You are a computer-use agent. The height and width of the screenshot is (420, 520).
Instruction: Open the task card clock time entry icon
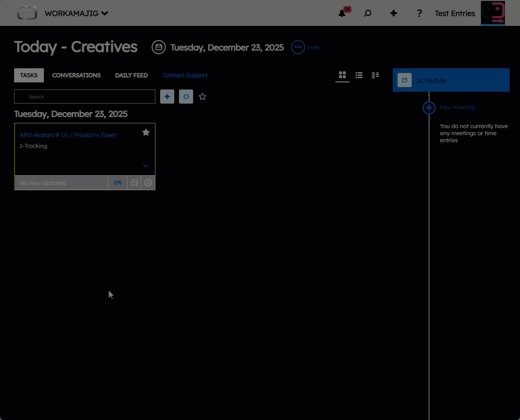pos(148,183)
